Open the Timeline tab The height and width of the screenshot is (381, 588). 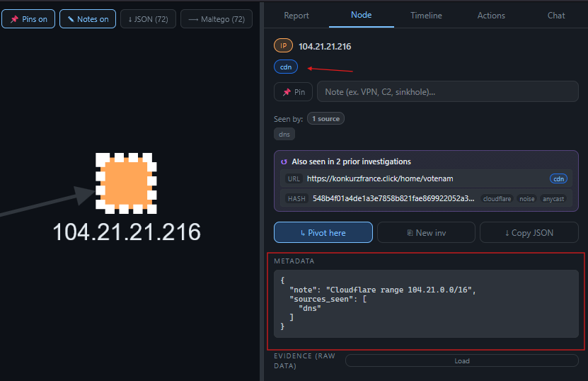[x=426, y=16]
